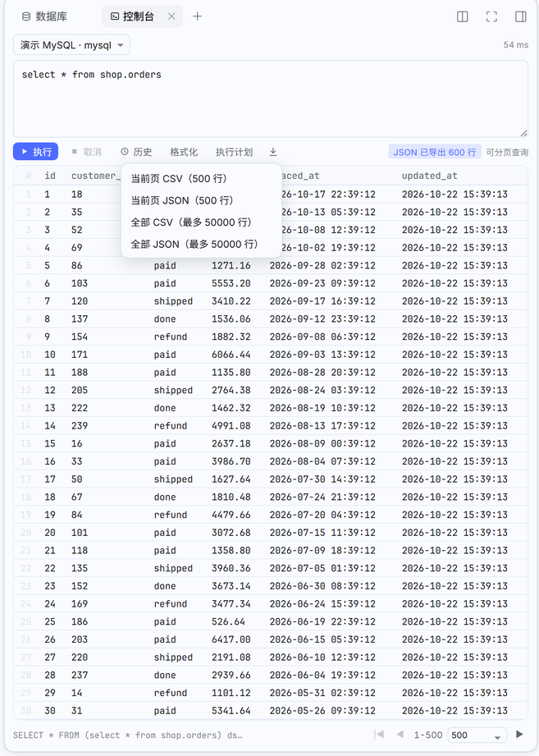Viewport: 539px width, 756px height.
Task: Select the cell 5553.20
Action: click(x=231, y=283)
